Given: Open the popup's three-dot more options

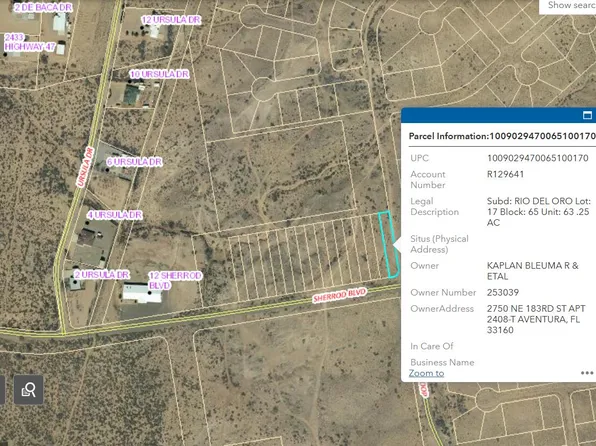Looking at the screenshot, I should (x=587, y=373).
